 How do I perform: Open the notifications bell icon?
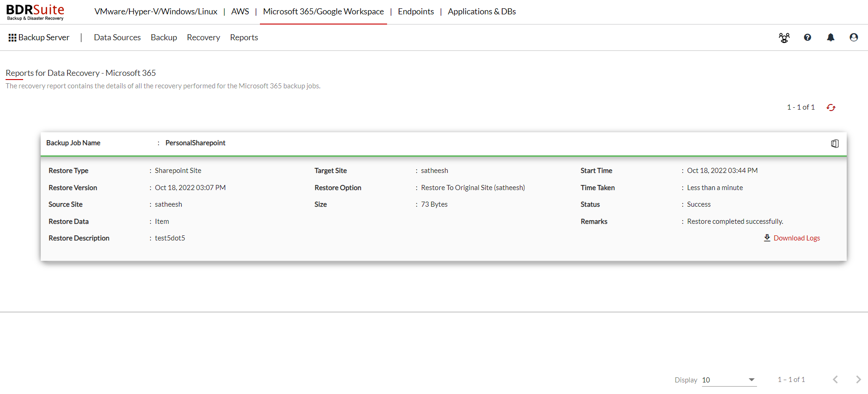click(831, 37)
